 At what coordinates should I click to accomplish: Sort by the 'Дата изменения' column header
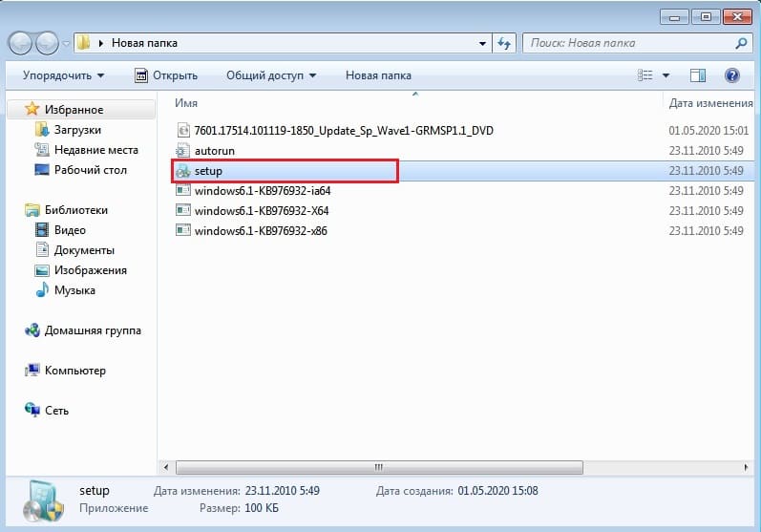pos(710,103)
